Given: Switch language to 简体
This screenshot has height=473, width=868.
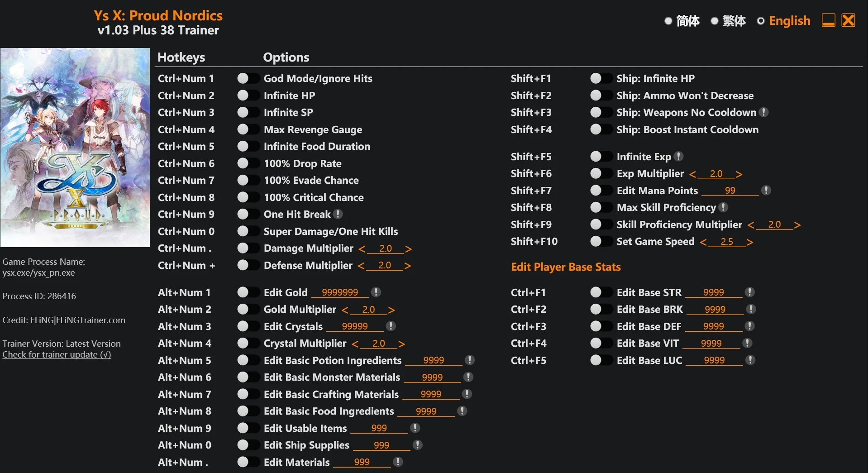Looking at the screenshot, I should coord(682,21).
